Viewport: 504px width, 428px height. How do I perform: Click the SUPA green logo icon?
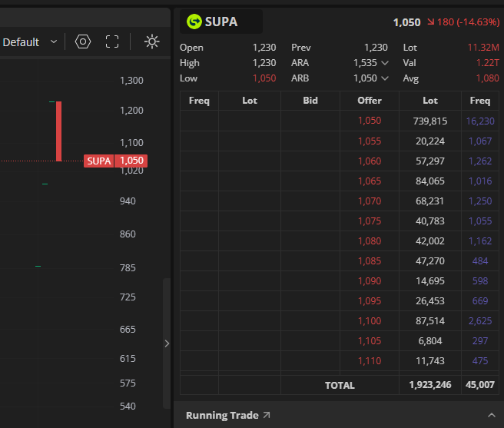[x=194, y=22]
